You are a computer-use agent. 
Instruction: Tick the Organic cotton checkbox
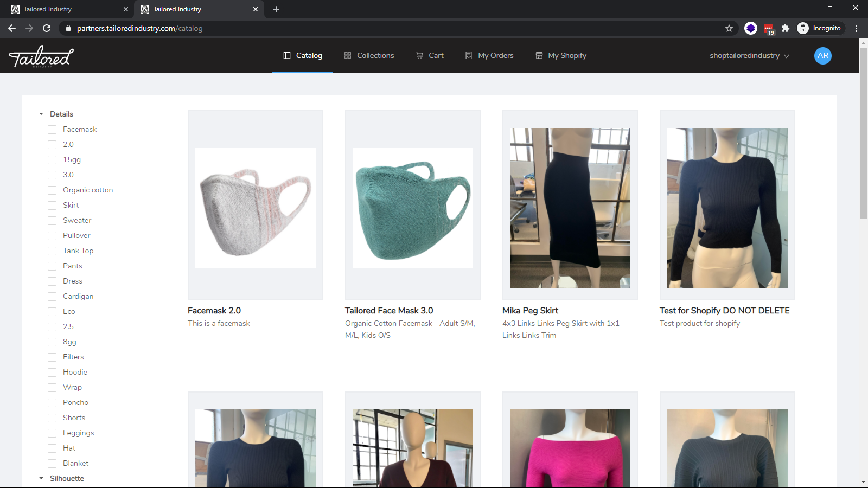[52, 190]
